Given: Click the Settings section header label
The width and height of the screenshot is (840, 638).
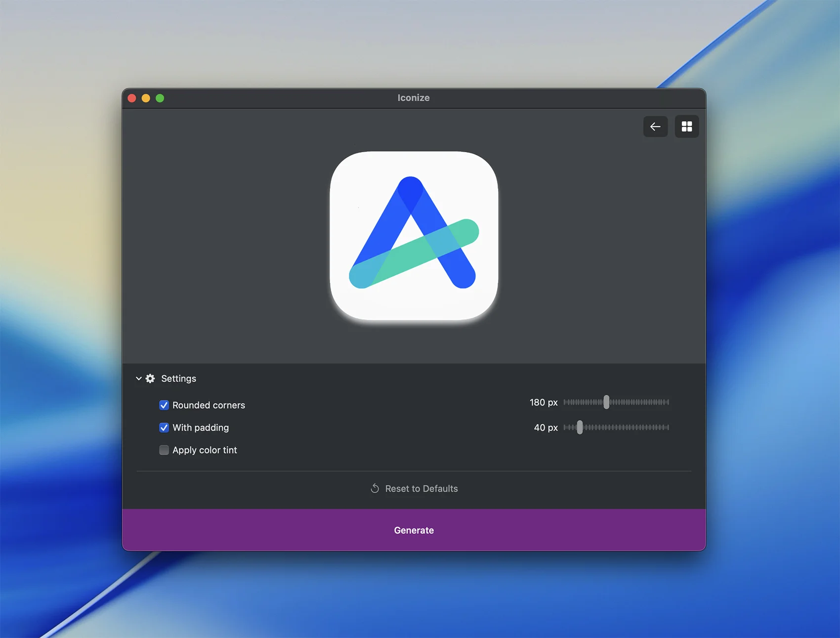Looking at the screenshot, I should tap(178, 379).
